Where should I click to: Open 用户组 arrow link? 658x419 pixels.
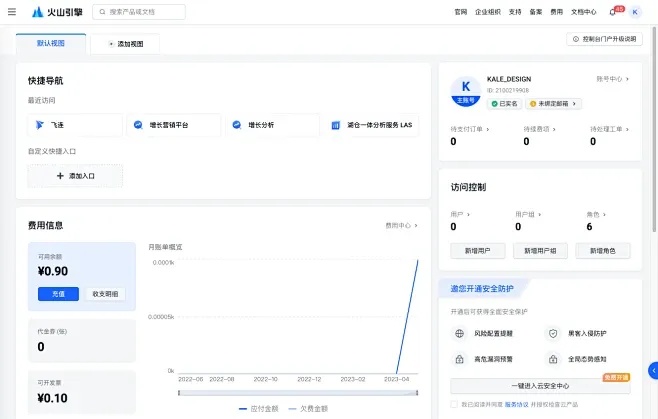[528, 214]
